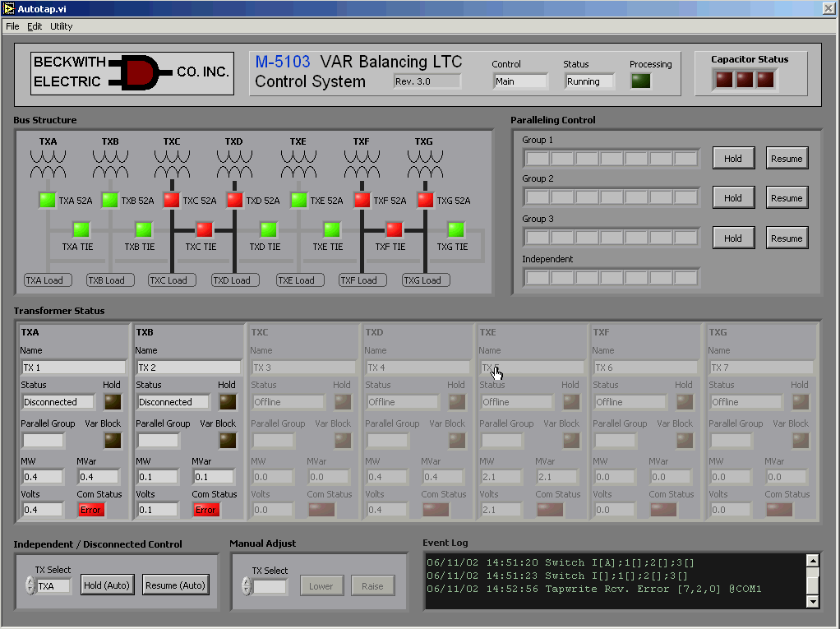The image size is (840, 629).
Task: Click the TXA Name field
Action: tap(73, 368)
